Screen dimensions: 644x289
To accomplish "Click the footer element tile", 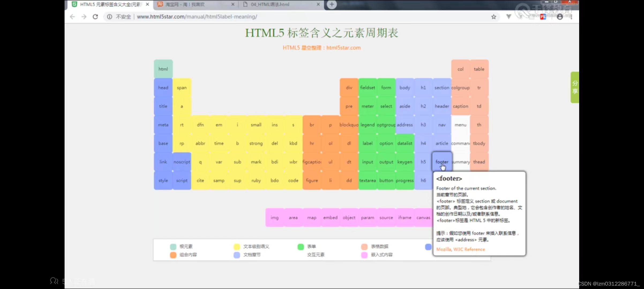I will coord(442,162).
